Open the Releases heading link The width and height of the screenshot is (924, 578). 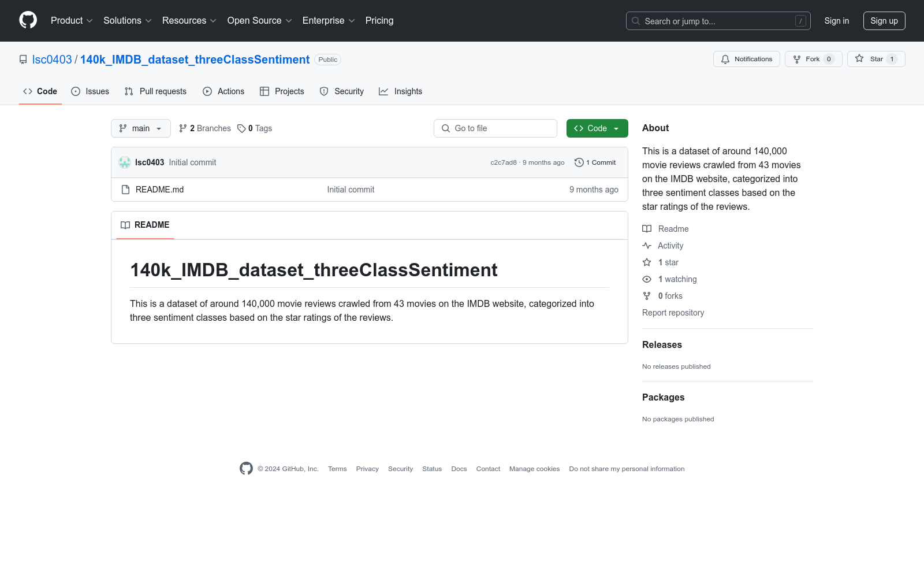[x=662, y=344]
